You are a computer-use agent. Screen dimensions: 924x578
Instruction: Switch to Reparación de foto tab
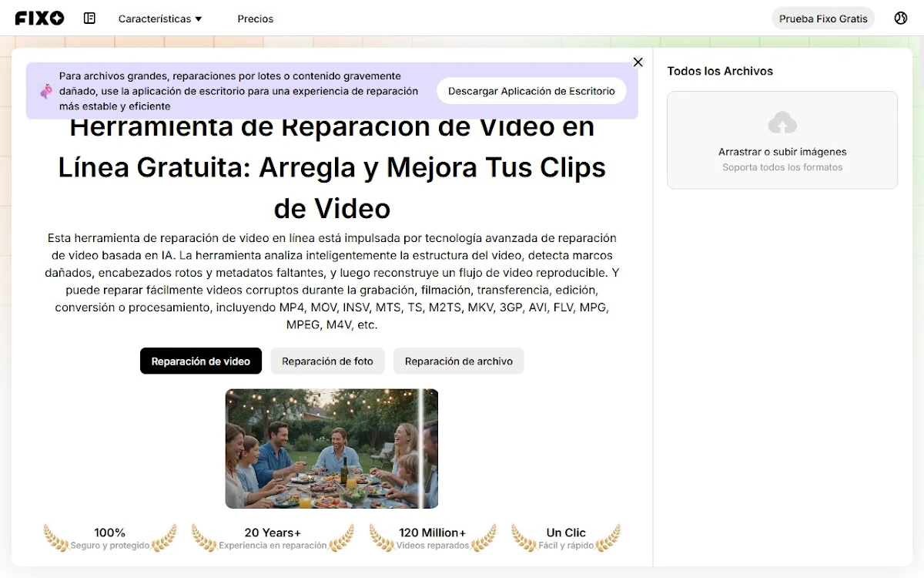coord(327,361)
